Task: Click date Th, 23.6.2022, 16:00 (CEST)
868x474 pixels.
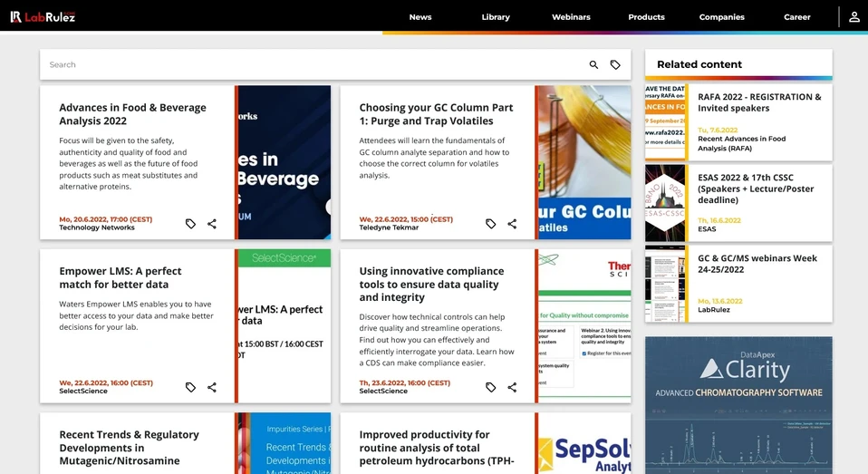Action: coord(405,382)
